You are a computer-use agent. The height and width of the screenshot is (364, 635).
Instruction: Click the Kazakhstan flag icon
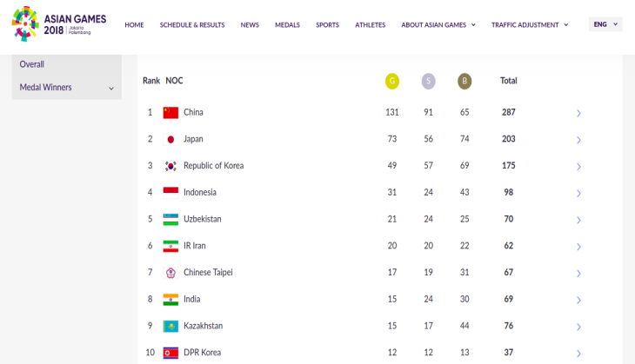tap(170, 327)
